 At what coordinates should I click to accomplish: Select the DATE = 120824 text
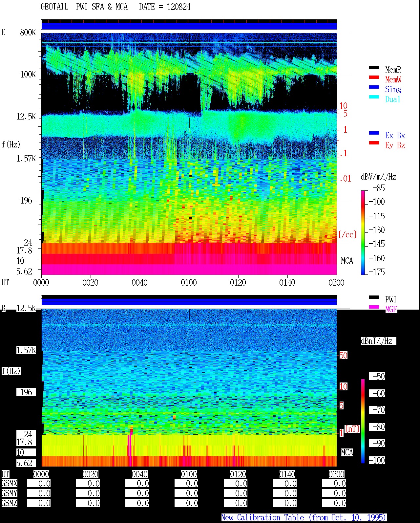click(165, 7)
